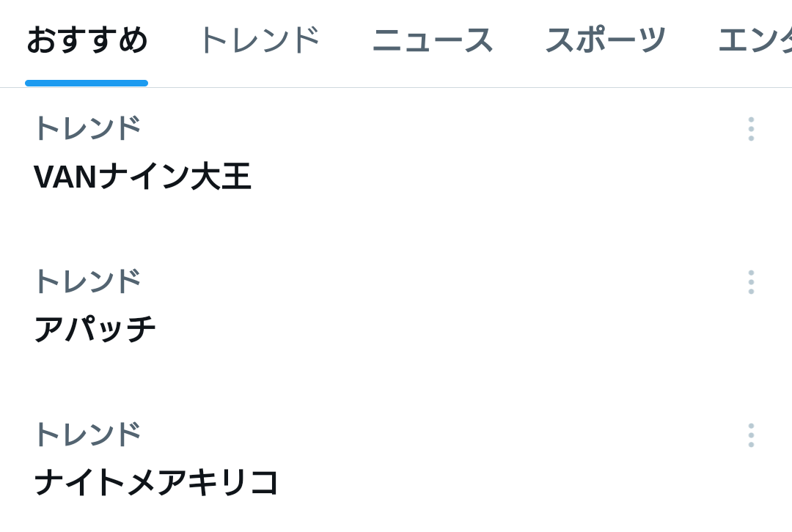The image size is (792, 532).
Task: Click the トレンド label above ナイトメアキリコ
Action: 87,434
